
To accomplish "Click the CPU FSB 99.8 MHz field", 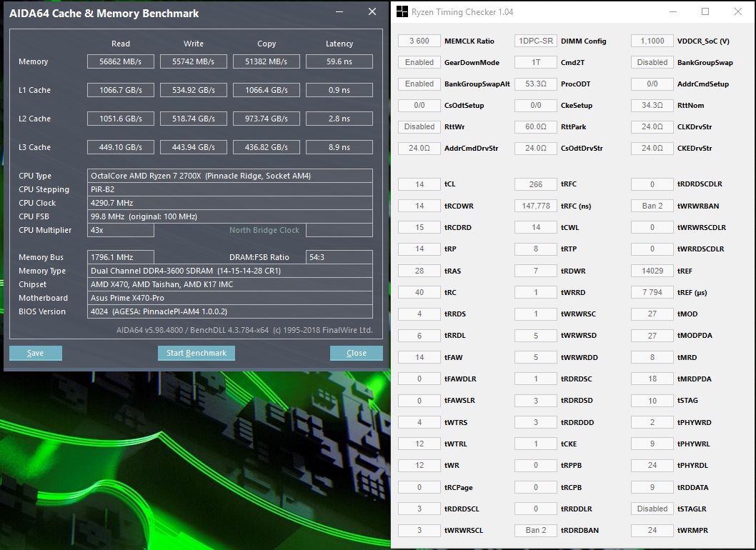I will [230, 216].
